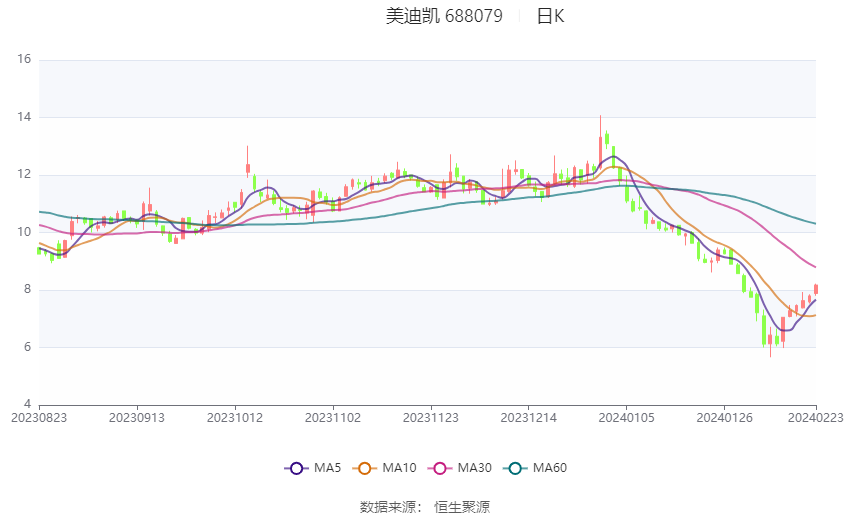
Task: Click the 6 price axis label
Action: coord(28,347)
